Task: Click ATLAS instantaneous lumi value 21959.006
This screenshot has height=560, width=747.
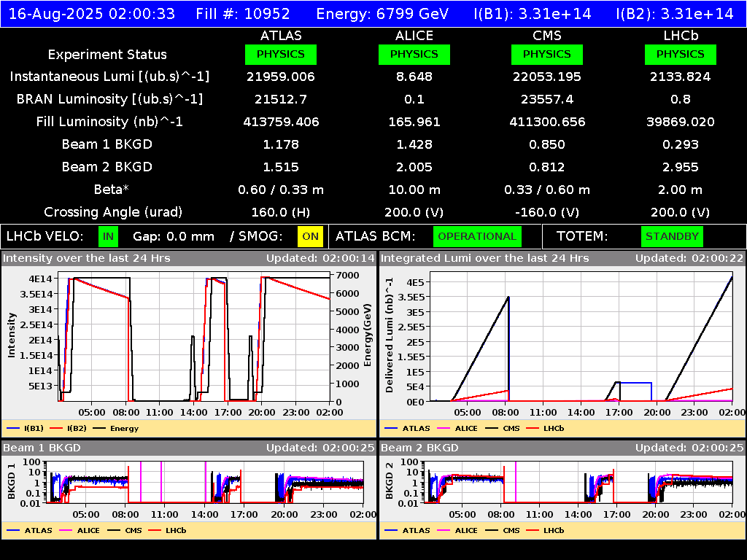Action: pos(281,77)
